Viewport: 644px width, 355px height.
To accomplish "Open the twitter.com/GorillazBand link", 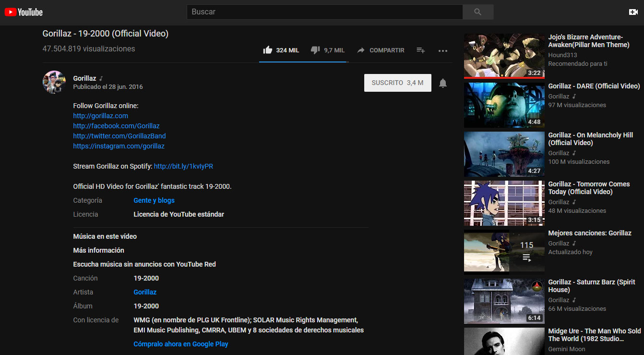I will tap(119, 136).
